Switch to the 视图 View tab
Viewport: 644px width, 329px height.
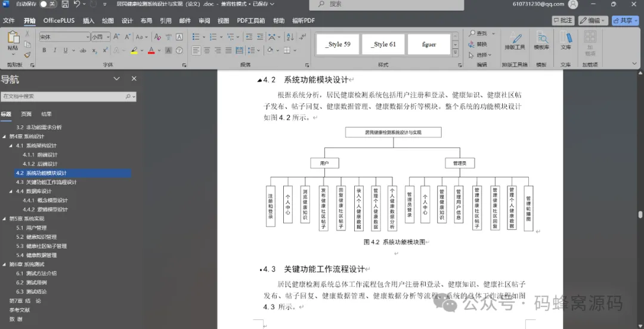(x=223, y=20)
